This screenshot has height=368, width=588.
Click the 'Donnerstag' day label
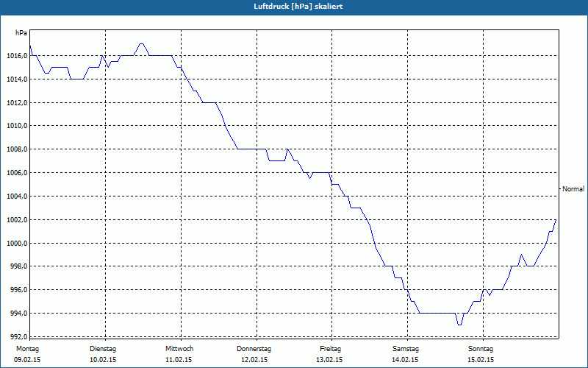(254, 349)
